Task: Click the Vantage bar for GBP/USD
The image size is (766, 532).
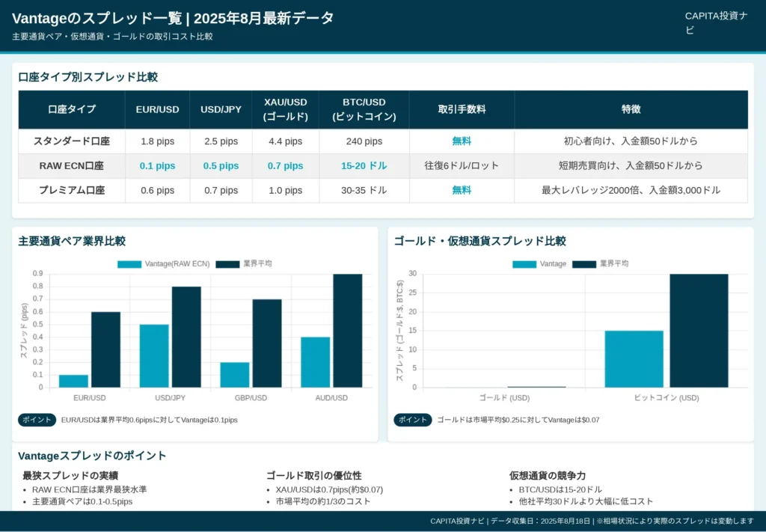Action: 235,375
